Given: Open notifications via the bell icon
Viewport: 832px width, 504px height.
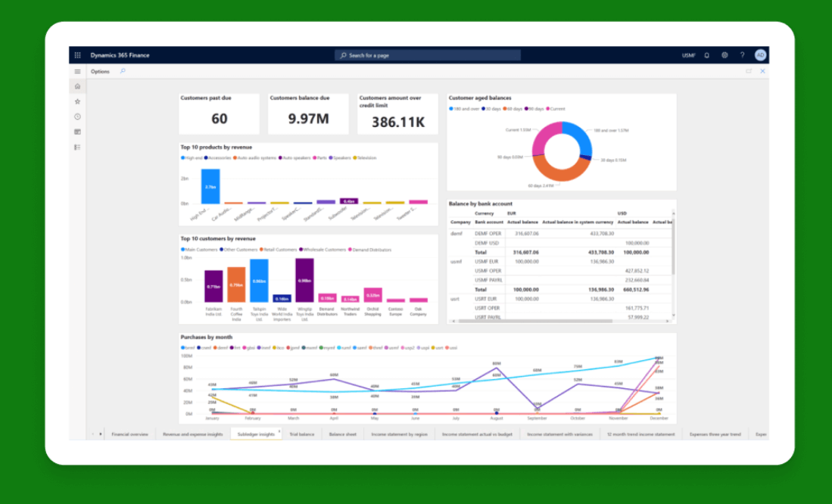Looking at the screenshot, I should click(x=706, y=54).
